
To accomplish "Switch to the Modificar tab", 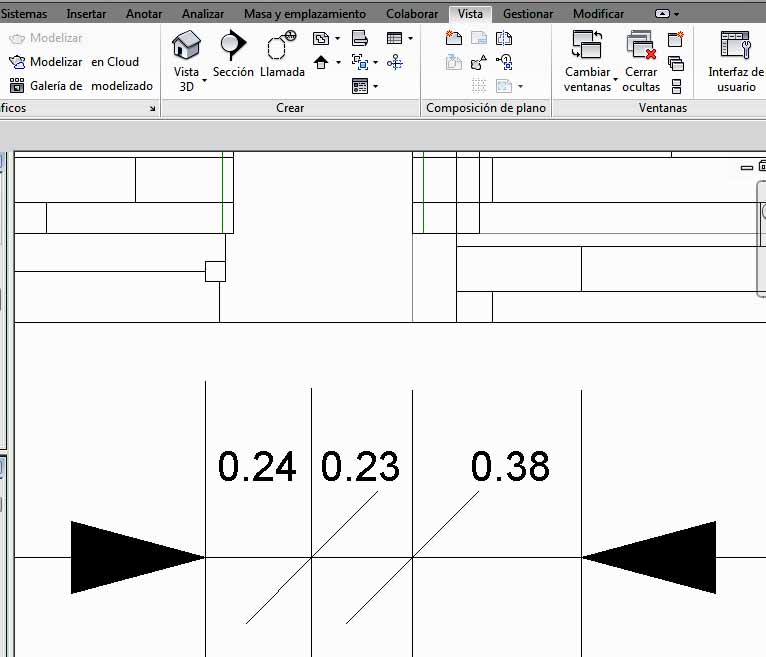I will pyautogui.click(x=598, y=14).
